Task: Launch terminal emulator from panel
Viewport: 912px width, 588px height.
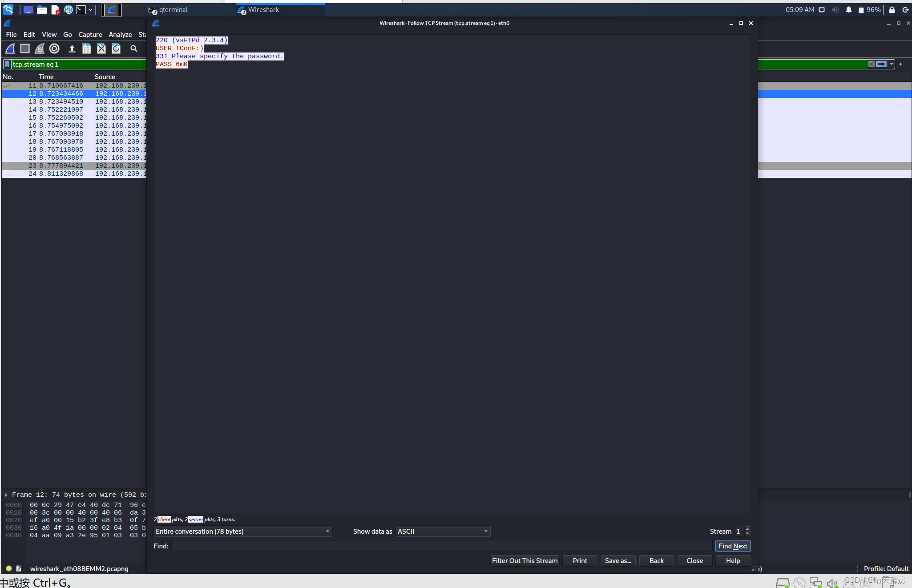Action: (81, 9)
